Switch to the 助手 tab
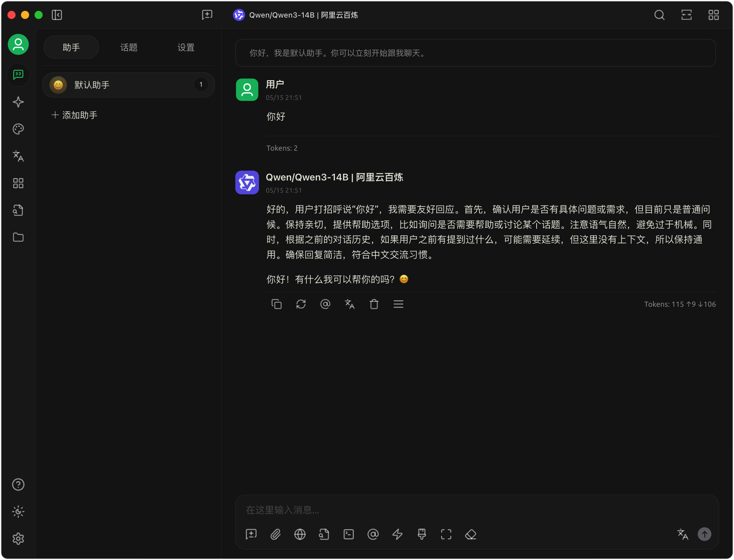The width and height of the screenshot is (734, 560). tap(71, 47)
